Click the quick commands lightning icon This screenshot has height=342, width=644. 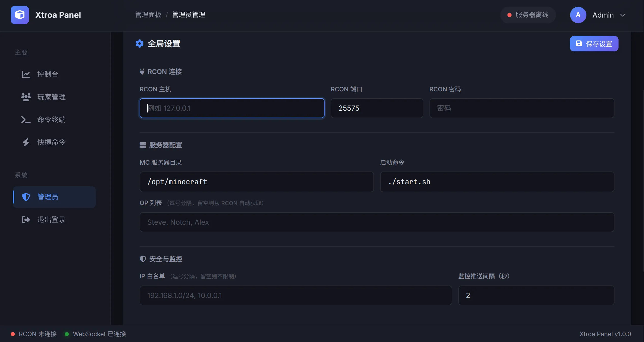pyautogui.click(x=26, y=142)
